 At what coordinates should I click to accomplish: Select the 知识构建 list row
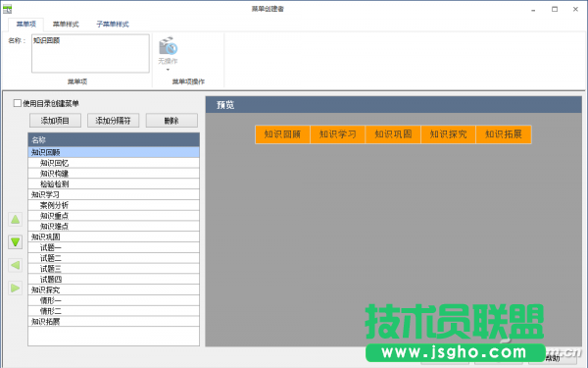(114, 173)
